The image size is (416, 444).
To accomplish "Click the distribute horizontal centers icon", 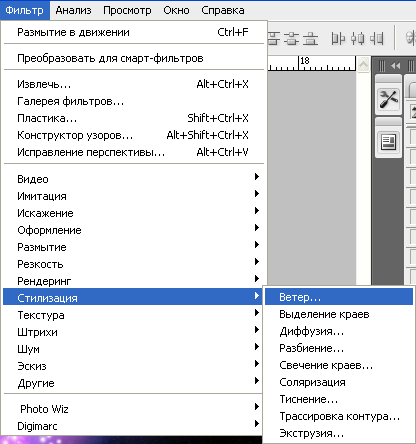I will click(x=357, y=38).
